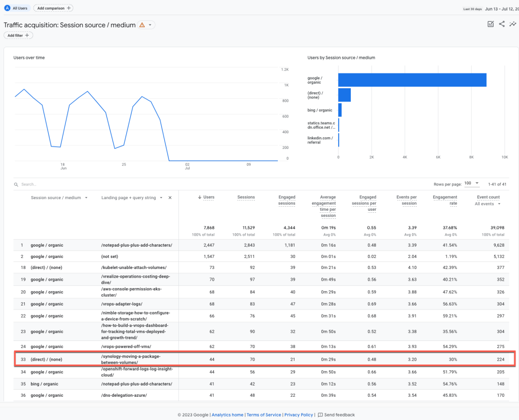Click /dns-delegation-azure/ landing page
The width and height of the screenshot is (519, 420).
coord(124,395)
